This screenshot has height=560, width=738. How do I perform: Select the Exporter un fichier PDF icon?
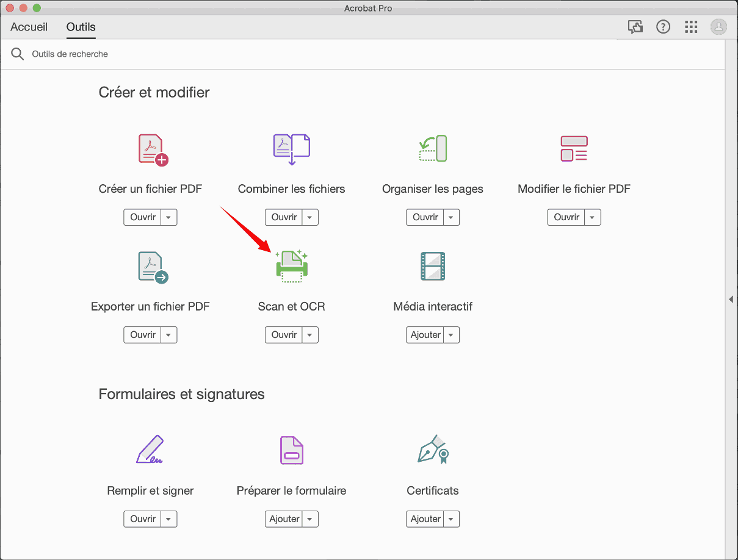(x=153, y=268)
